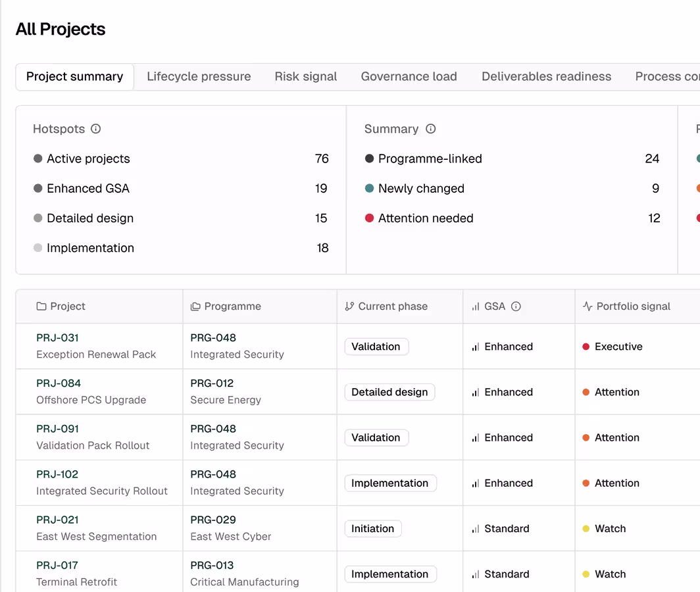This screenshot has height=592, width=700.
Task: Click the East West Segmentation name
Action: (97, 537)
